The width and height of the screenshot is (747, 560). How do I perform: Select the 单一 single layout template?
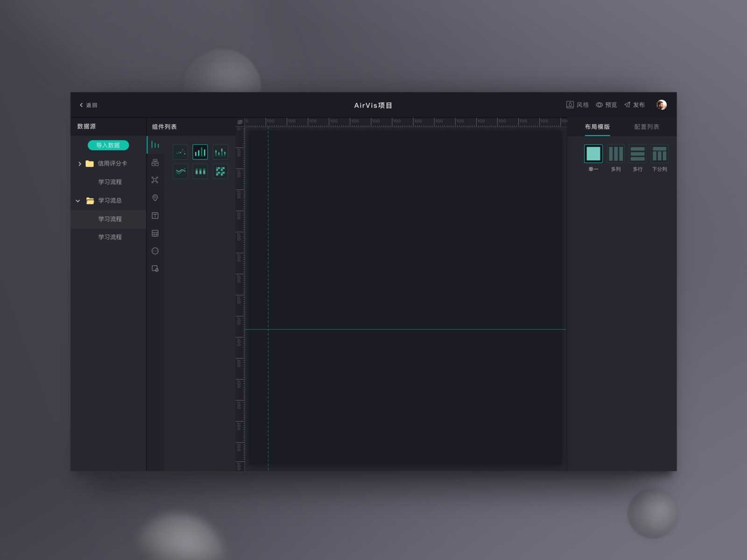click(x=593, y=154)
